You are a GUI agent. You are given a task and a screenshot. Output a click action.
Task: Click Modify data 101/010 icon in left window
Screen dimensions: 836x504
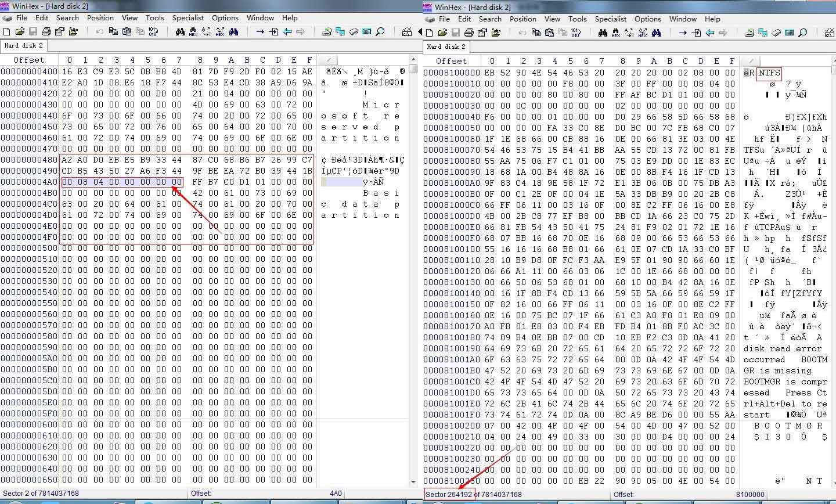(153, 32)
